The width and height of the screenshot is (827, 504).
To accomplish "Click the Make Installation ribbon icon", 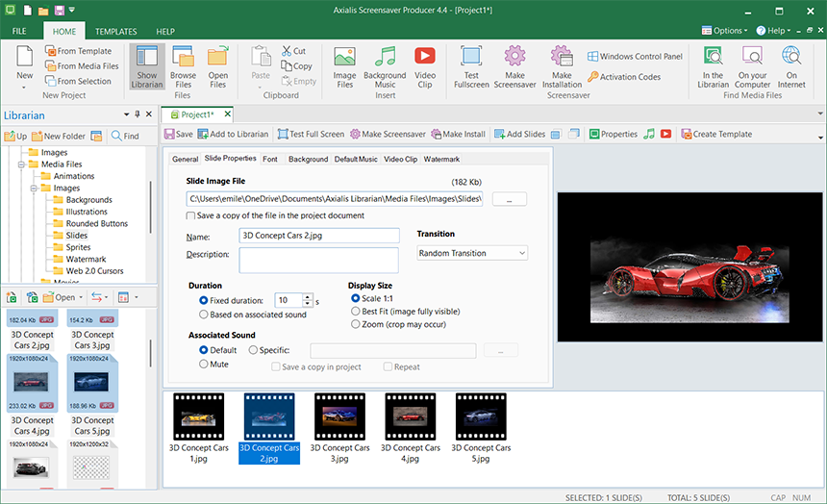I will click(x=562, y=65).
